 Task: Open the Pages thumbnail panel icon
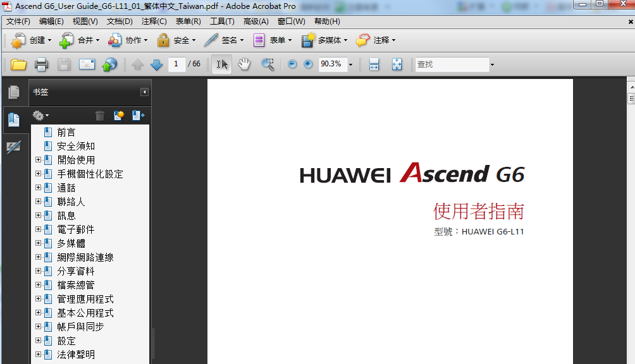click(x=14, y=92)
